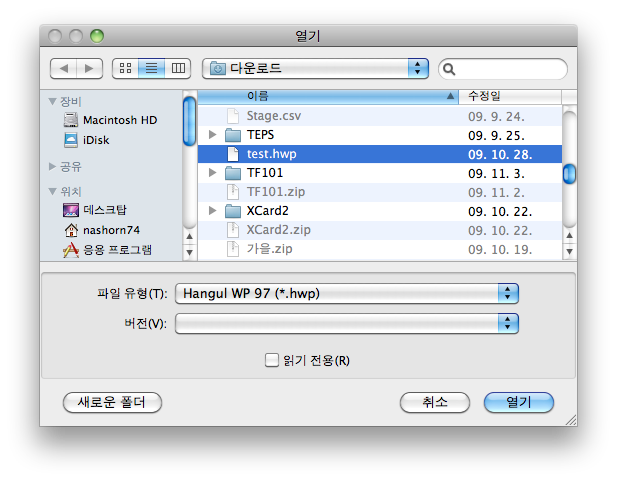The height and width of the screenshot is (481, 617).
Task: Select the TEPS folder row
Action: (380, 135)
